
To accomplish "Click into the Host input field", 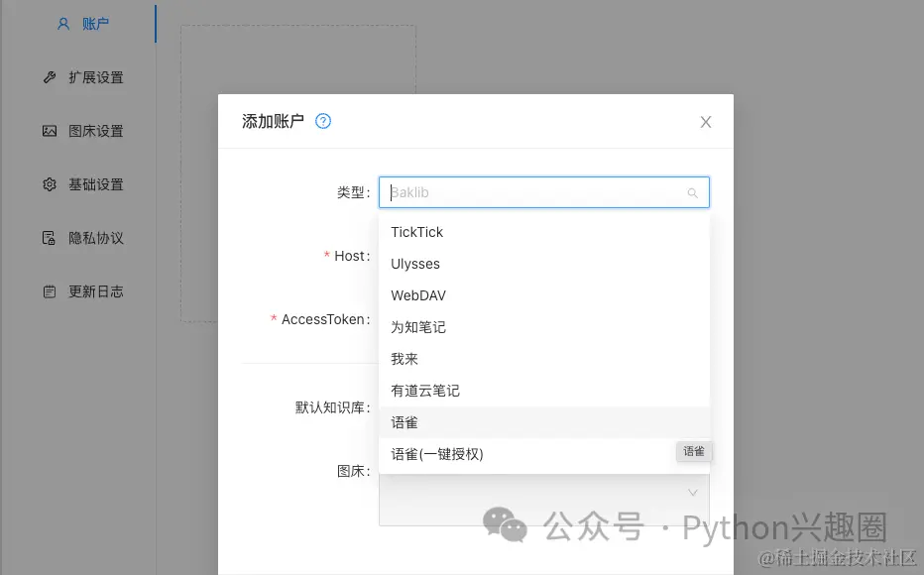I will coord(543,256).
